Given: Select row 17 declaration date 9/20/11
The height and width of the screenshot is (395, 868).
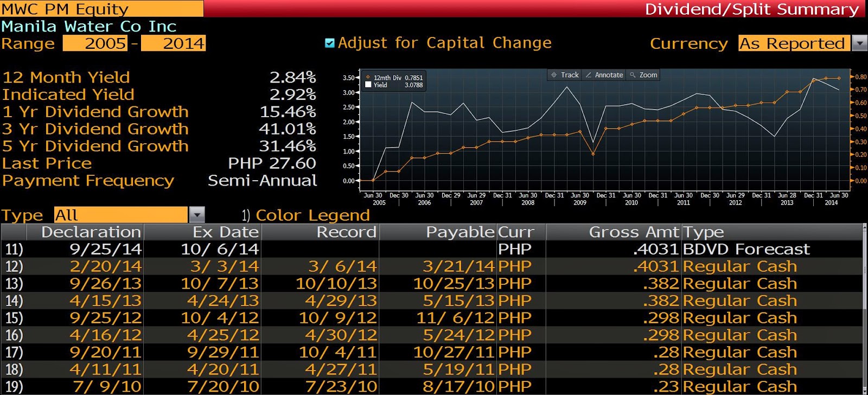Looking at the screenshot, I should 105,352.
